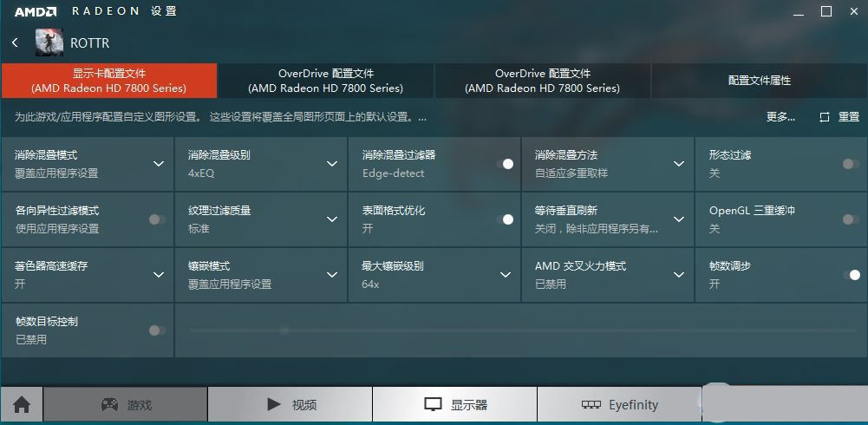Click the monitor icon for 显示器
The width and height of the screenshot is (868, 425).
[x=434, y=404]
